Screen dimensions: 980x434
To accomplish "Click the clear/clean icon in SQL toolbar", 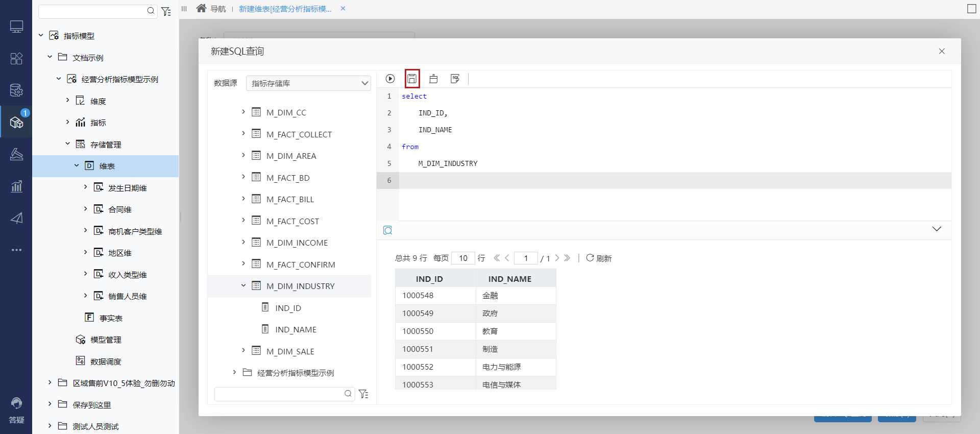I will 433,79.
